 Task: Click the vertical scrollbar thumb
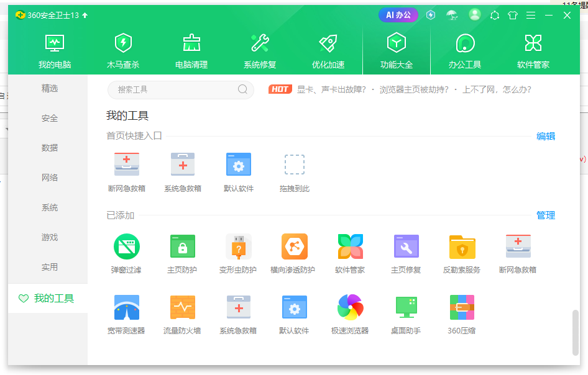tap(576, 332)
